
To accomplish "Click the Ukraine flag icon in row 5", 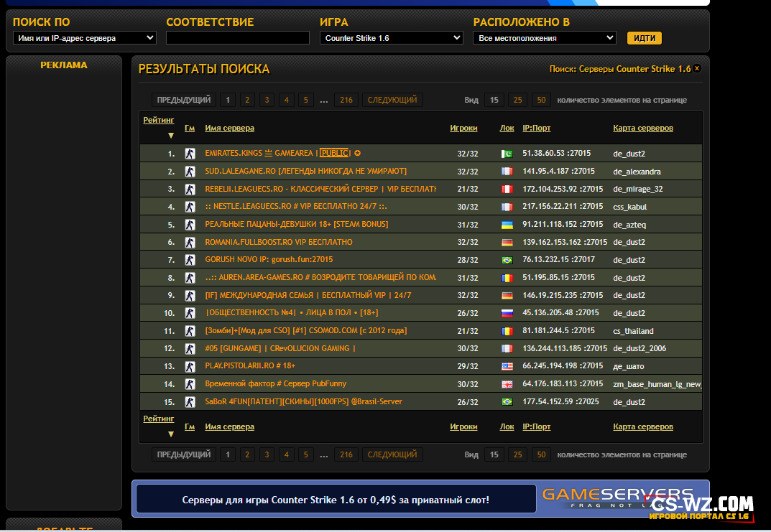I will click(x=507, y=225).
